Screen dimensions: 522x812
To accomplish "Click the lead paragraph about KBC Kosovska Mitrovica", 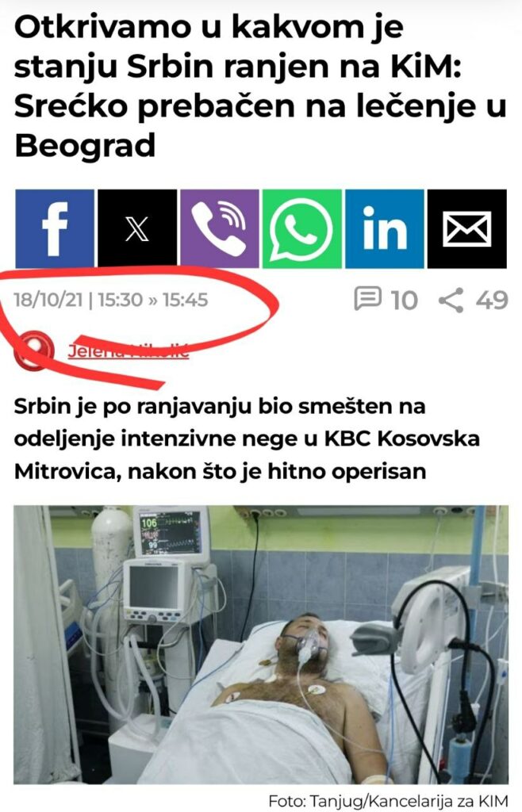I will [247, 439].
